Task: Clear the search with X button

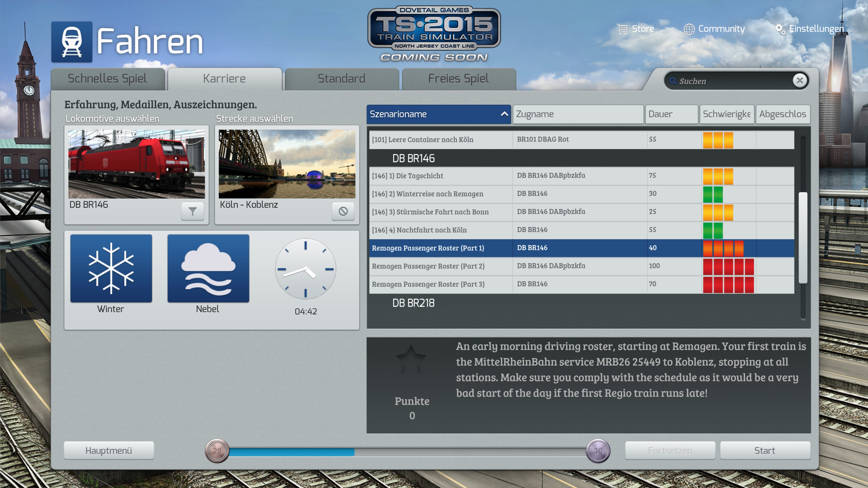Action: 800,80
